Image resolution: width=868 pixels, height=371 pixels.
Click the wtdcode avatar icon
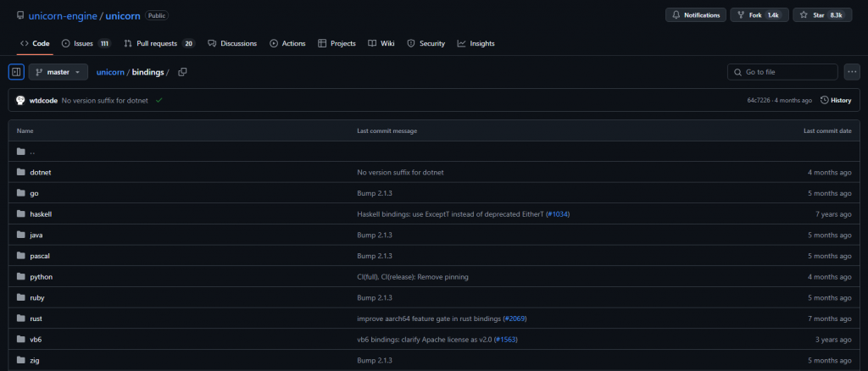click(20, 100)
